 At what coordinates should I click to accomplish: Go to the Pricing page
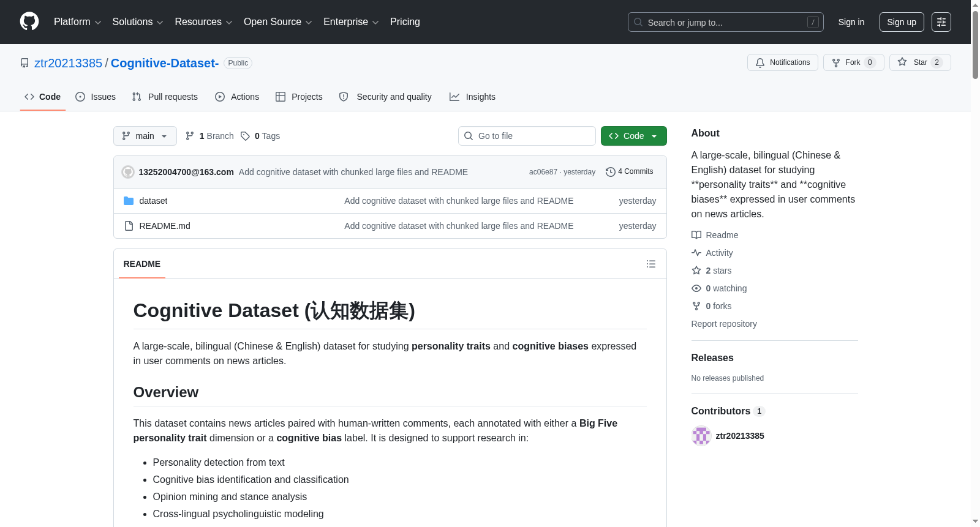point(405,22)
